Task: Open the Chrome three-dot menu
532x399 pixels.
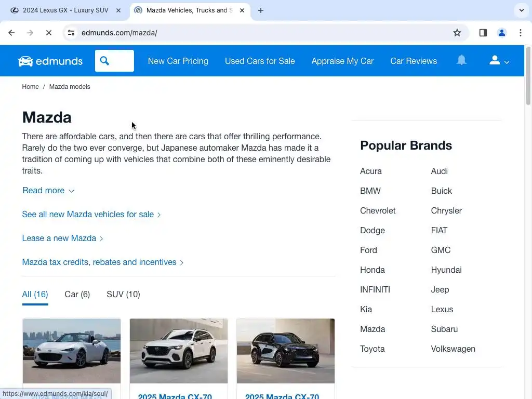Action: 521,33
